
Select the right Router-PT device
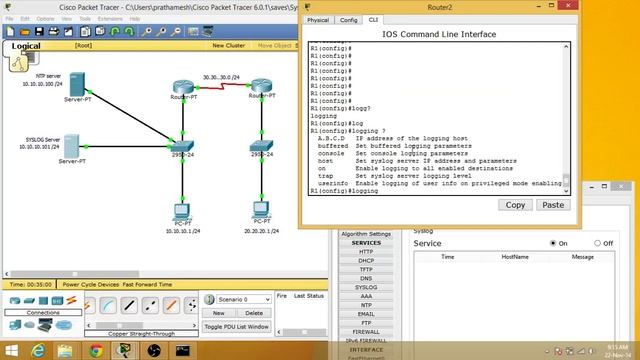pyautogui.click(x=262, y=86)
